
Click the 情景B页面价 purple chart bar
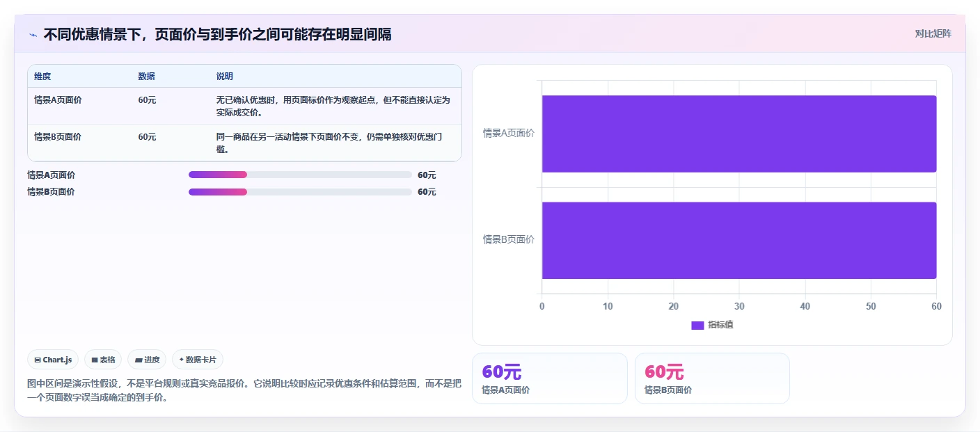[x=739, y=240]
